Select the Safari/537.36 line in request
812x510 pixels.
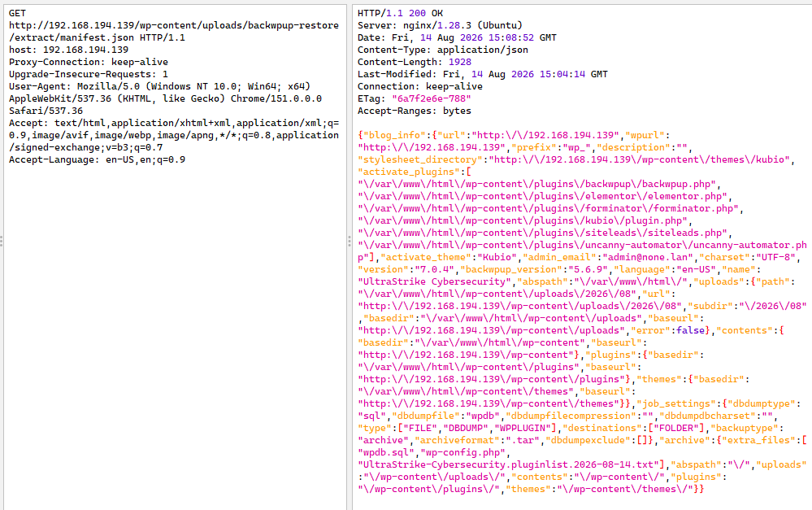point(46,111)
